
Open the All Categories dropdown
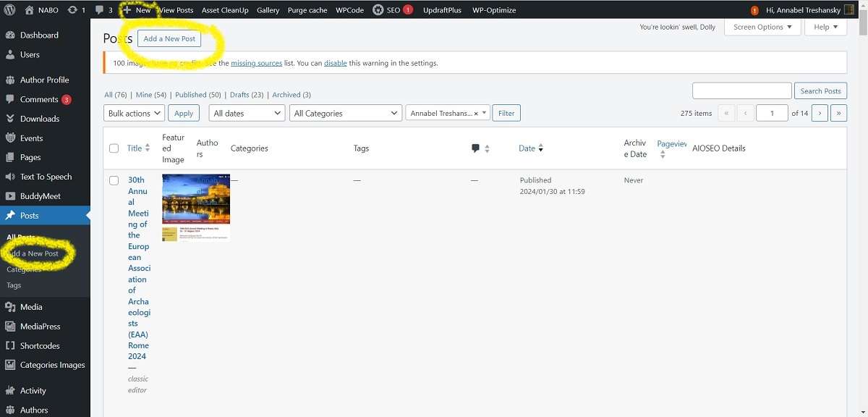[x=345, y=113]
